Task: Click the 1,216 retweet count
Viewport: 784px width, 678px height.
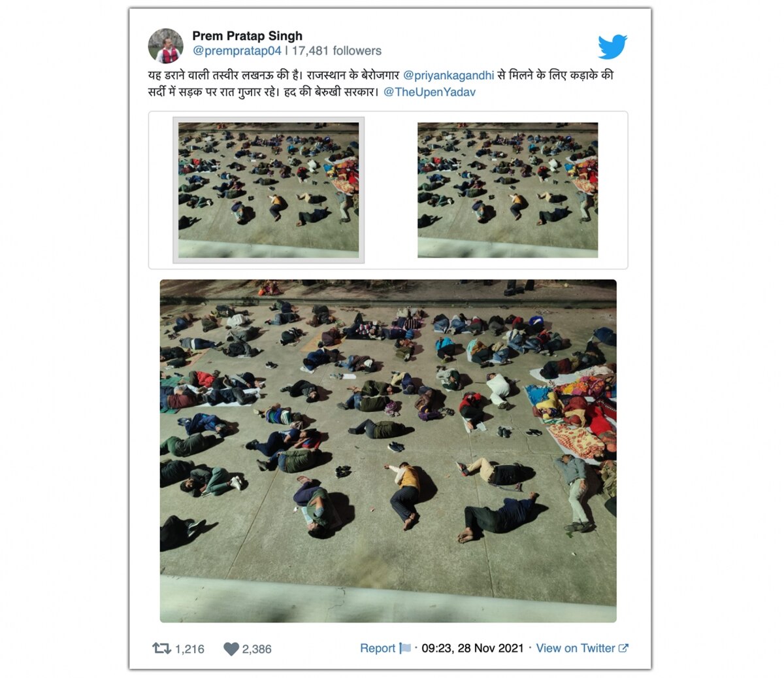Action: [189, 649]
